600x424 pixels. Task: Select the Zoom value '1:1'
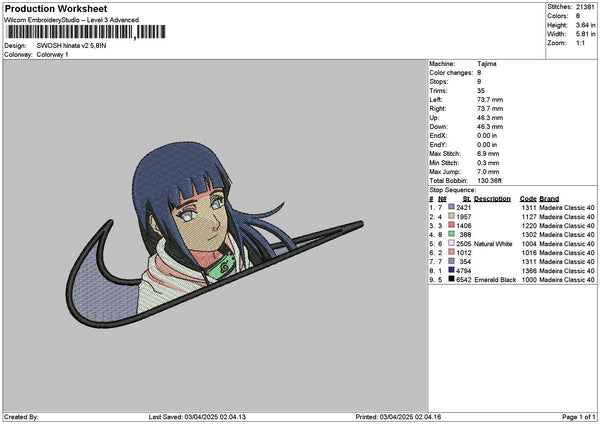[580, 43]
